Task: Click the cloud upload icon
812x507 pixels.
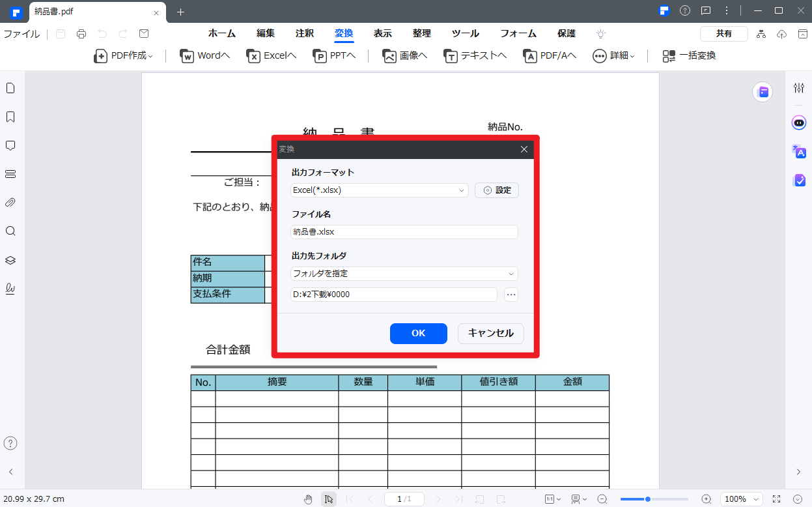Action: pos(782,34)
